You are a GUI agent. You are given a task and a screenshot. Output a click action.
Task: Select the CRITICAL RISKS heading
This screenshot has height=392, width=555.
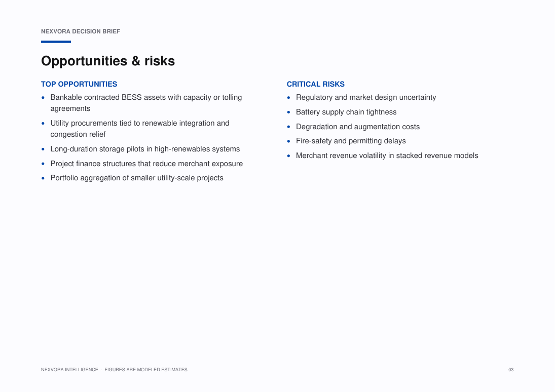point(315,84)
